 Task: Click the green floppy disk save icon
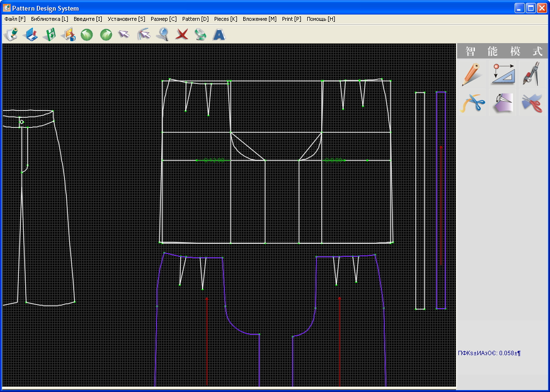click(49, 34)
